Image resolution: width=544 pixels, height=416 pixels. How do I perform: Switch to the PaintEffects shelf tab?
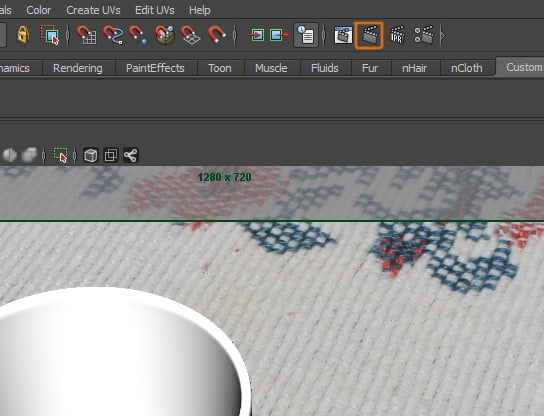155,68
